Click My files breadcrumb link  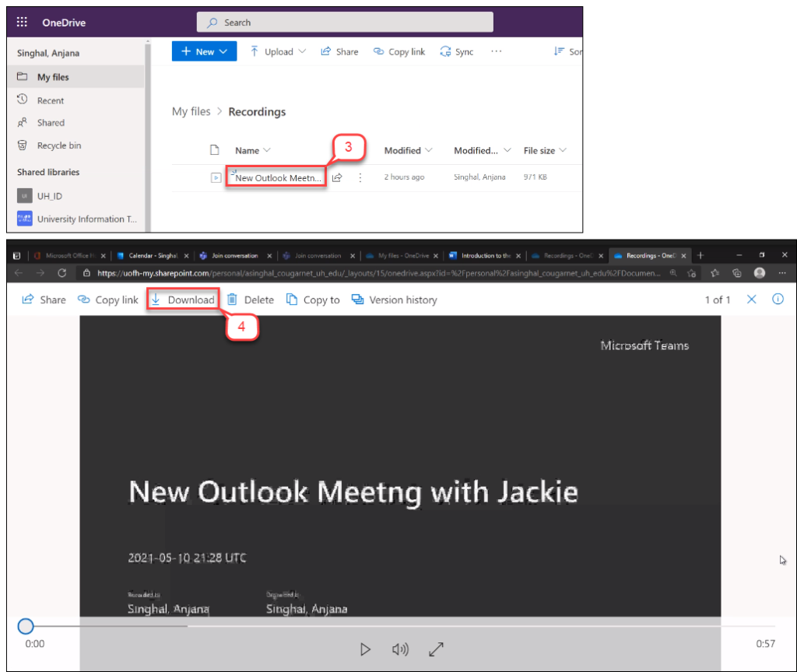(x=191, y=112)
